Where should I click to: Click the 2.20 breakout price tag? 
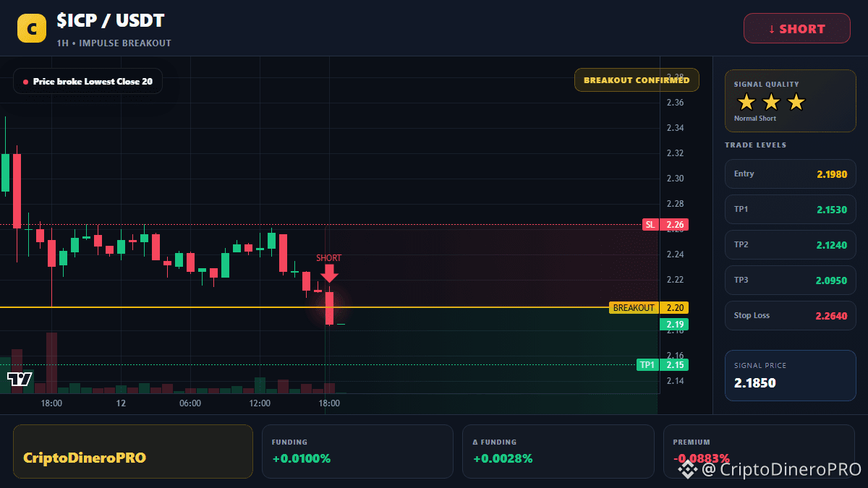coord(674,308)
